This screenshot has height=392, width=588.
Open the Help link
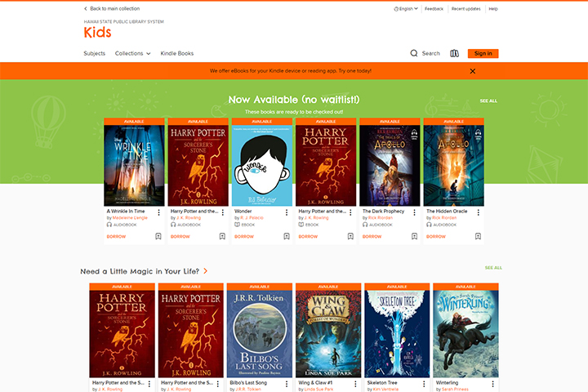pos(493,9)
